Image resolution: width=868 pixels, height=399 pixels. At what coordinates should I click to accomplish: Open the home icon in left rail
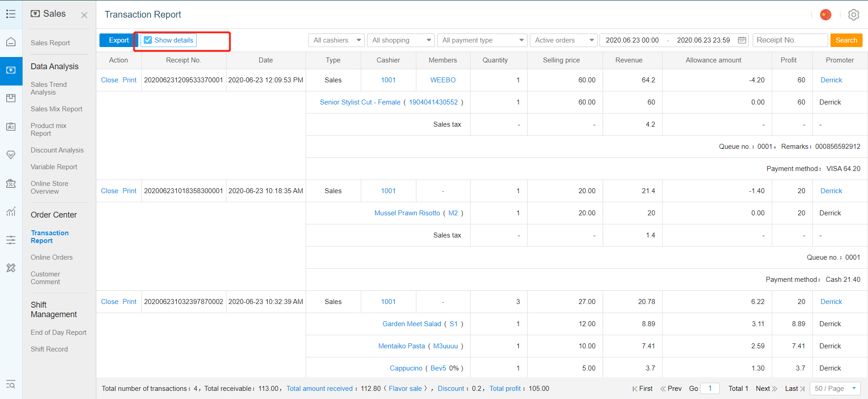(x=11, y=42)
